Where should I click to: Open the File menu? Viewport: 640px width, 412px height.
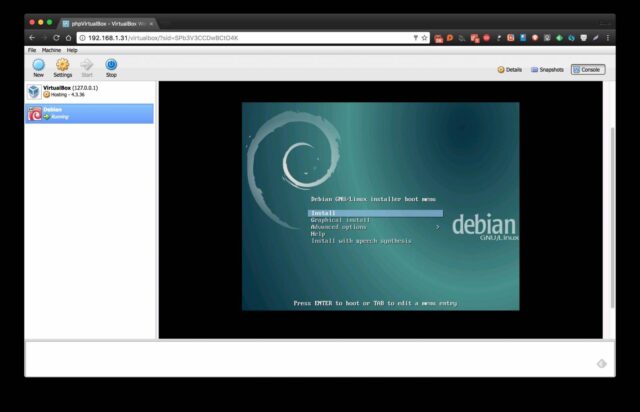(x=32, y=50)
